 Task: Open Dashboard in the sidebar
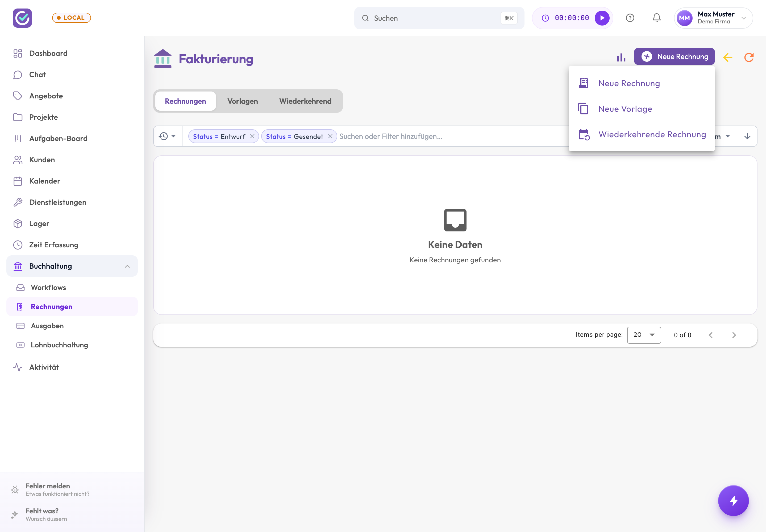click(x=72, y=53)
